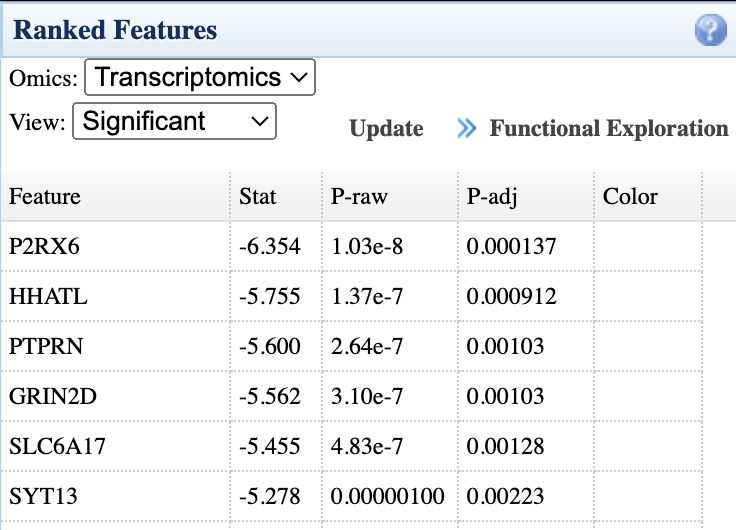The height and width of the screenshot is (530, 736).
Task: Click the Color column header
Action: point(630,197)
